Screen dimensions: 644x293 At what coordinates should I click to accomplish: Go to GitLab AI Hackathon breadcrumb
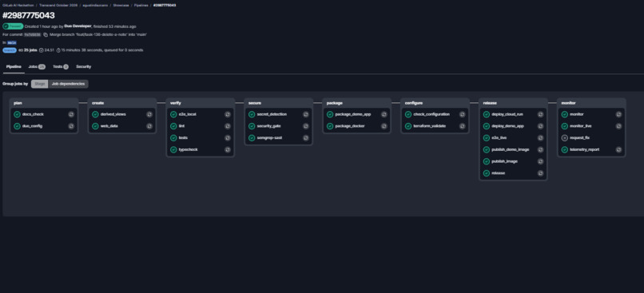(x=18, y=6)
